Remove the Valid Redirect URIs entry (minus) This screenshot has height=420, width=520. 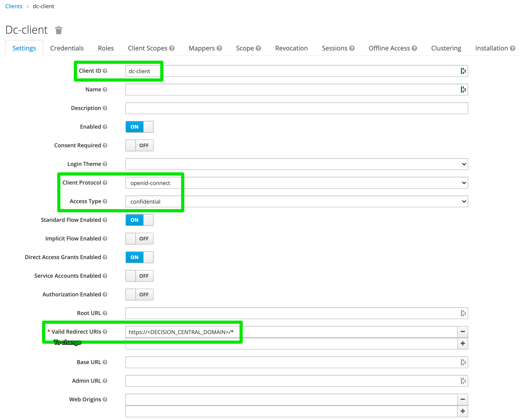click(x=462, y=332)
